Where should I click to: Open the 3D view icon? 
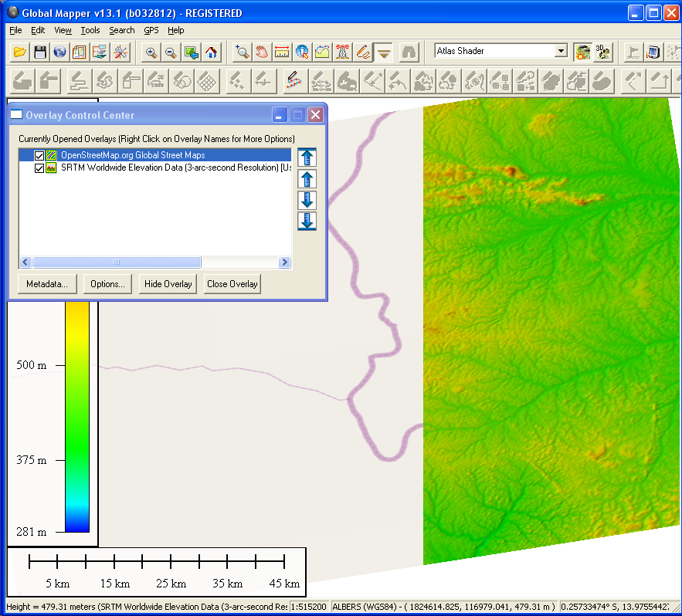tap(602, 52)
